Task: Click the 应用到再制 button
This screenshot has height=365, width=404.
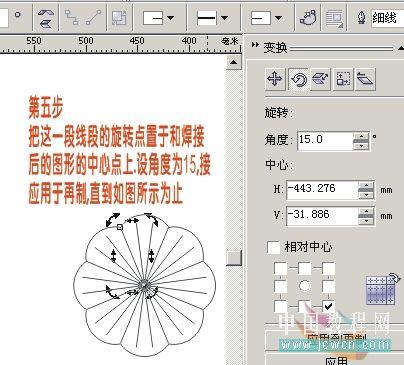Action: [334, 339]
